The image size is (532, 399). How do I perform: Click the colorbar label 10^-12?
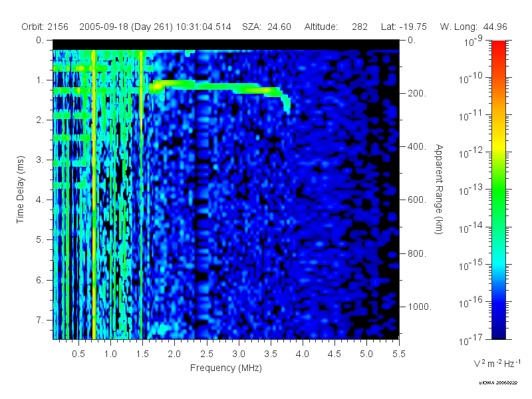[471, 153]
